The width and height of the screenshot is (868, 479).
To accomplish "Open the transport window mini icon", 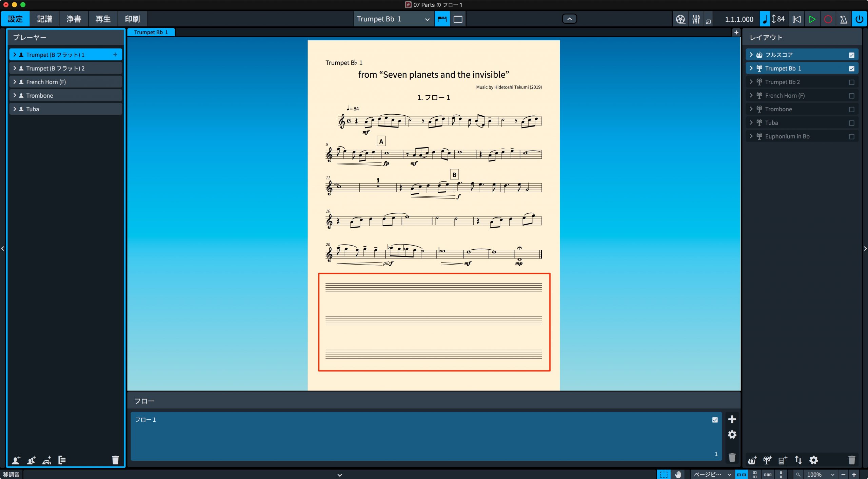I will [x=708, y=21].
